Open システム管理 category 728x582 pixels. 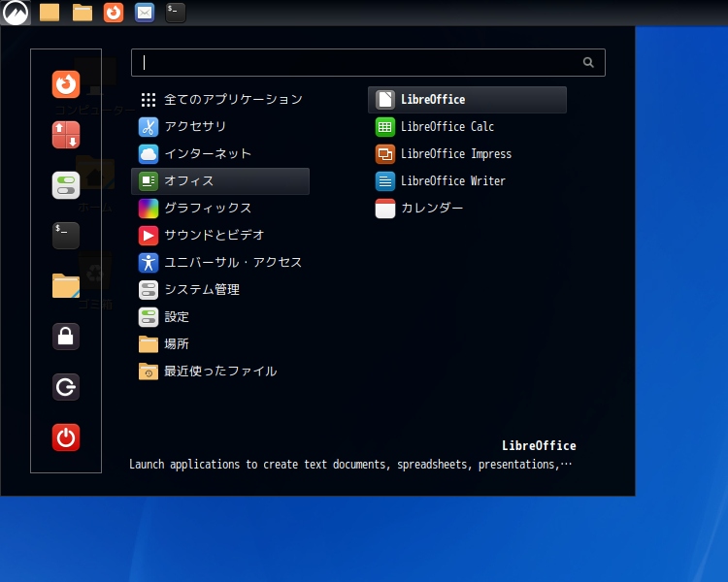[x=220, y=290]
